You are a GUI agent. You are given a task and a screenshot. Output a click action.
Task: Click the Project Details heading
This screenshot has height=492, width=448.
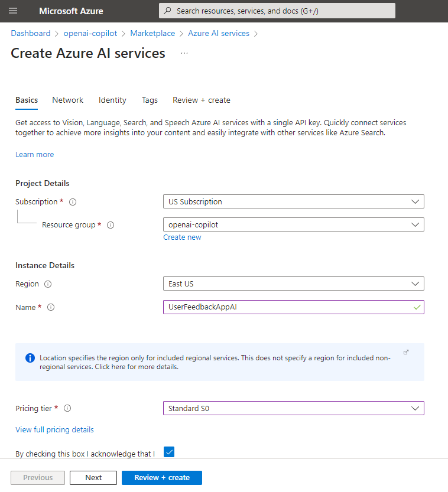coord(43,183)
